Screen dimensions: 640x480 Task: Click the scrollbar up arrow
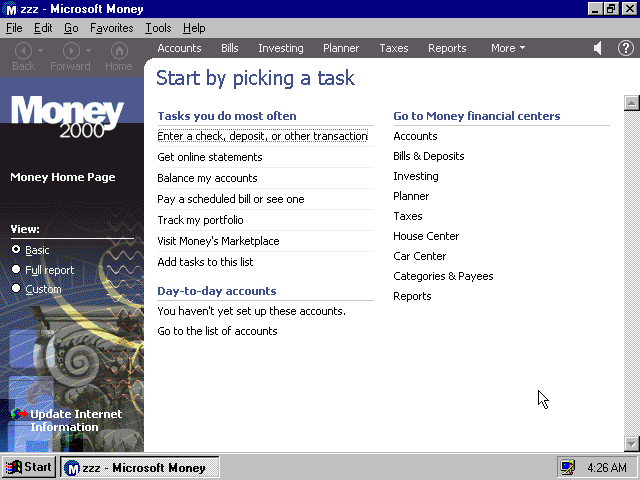pos(631,102)
